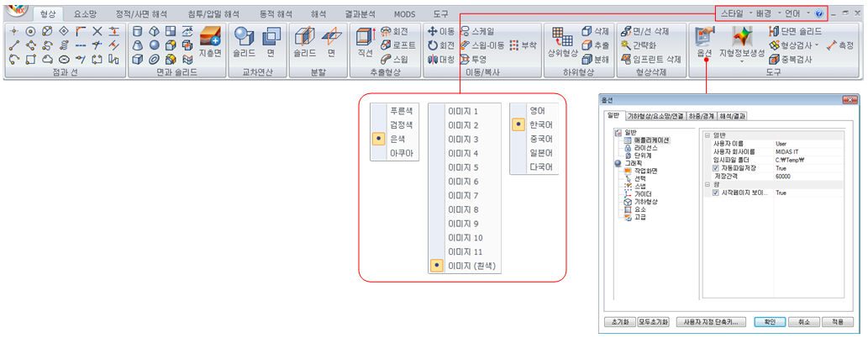868x338 pixels.
Task: Click the 확인 confirm button
Action: click(x=770, y=322)
